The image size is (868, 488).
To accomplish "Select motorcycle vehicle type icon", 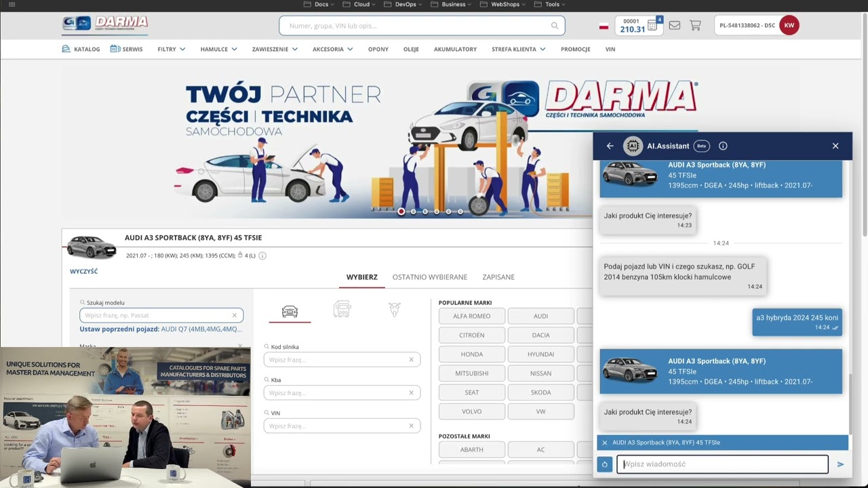I will pyautogui.click(x=395, y=310).
